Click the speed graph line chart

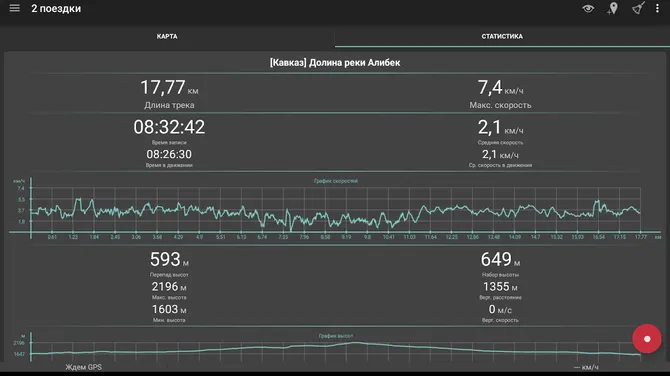(x=335, y=209)
